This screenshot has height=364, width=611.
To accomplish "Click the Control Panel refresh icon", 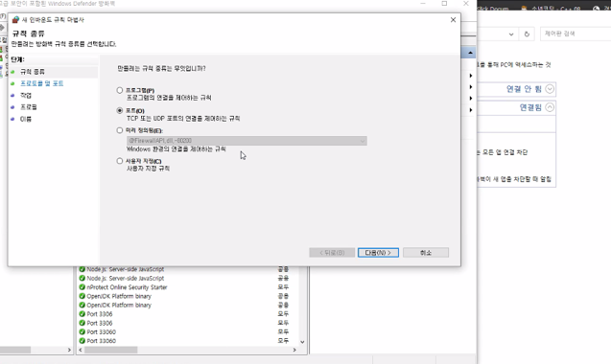I will (x=527, y=34).
